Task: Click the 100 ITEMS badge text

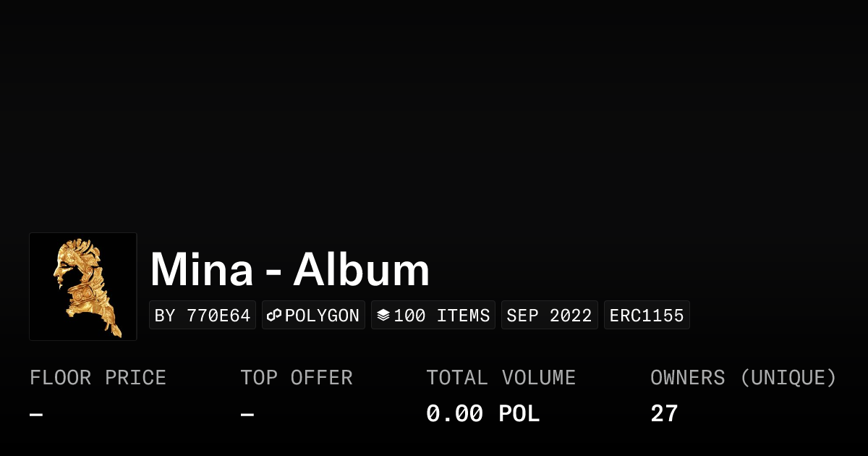Action: [x=442, y=316]
